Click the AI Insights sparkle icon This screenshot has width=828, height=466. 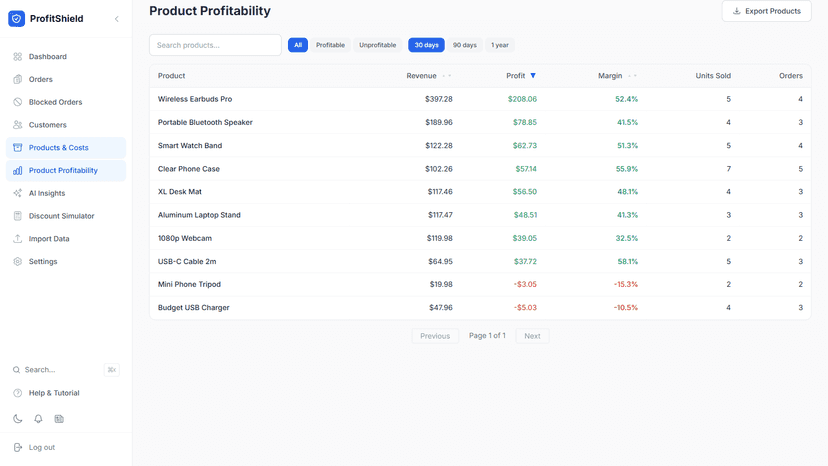[17, 193]
